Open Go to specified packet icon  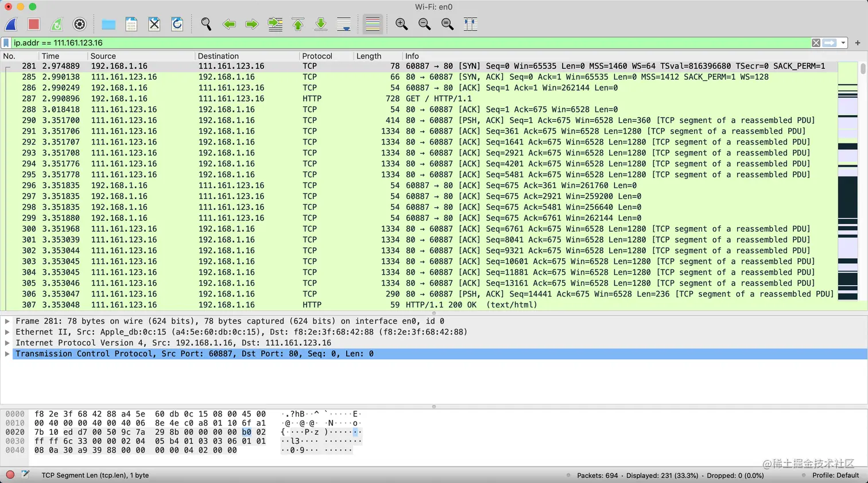(x=276, y=24)
